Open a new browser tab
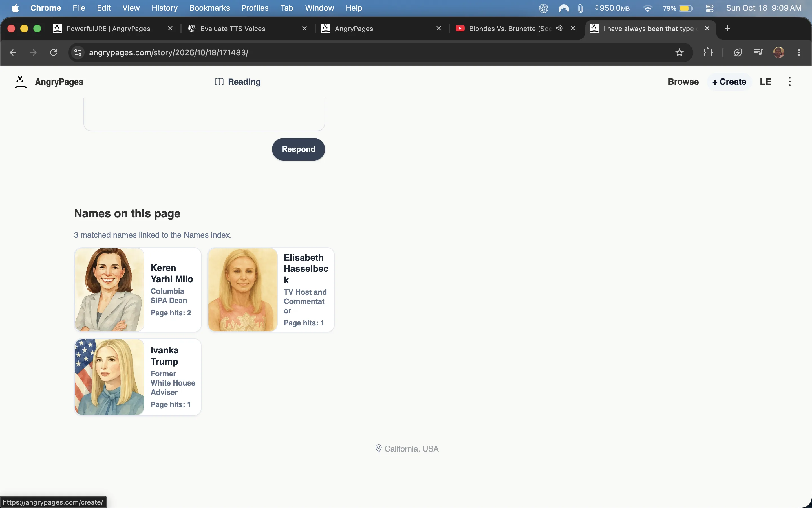Screen dimensions: 812x508 pos(727,28)
